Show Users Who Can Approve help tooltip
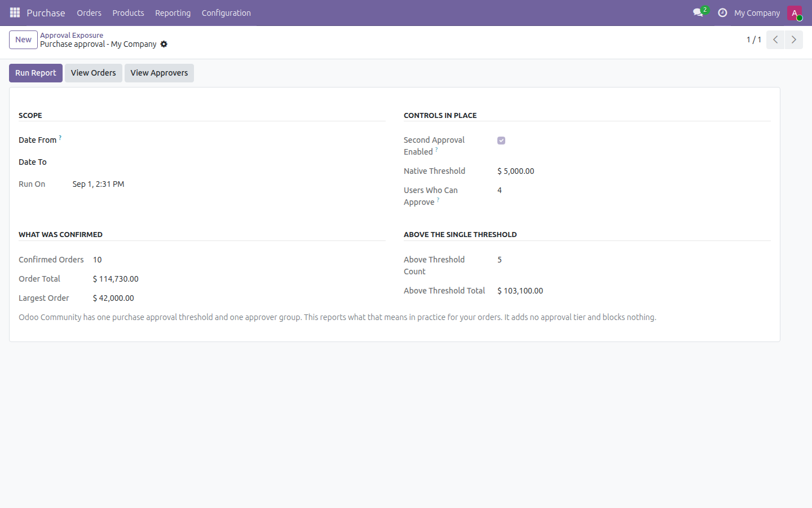 [x=438, y=200]
